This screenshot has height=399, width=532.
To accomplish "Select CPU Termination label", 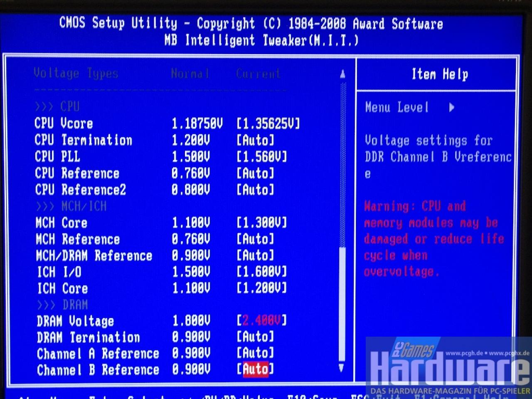I will [x=84, y=140].
